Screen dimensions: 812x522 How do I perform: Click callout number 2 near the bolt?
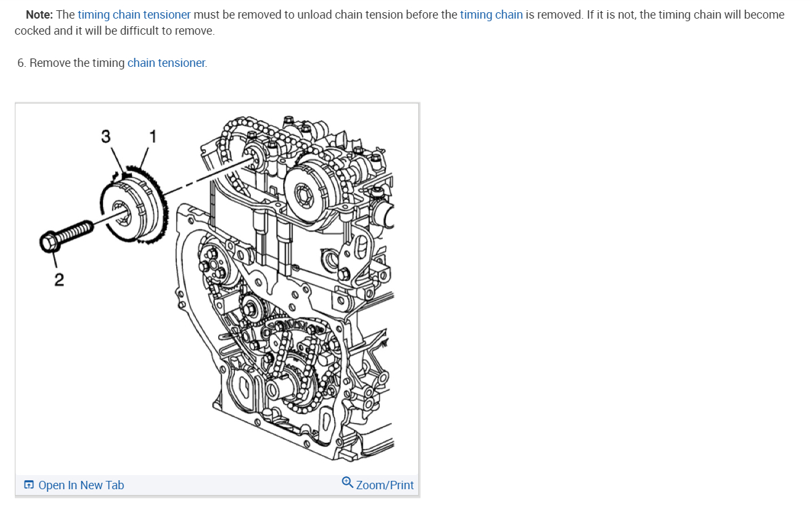pos(59,280)
